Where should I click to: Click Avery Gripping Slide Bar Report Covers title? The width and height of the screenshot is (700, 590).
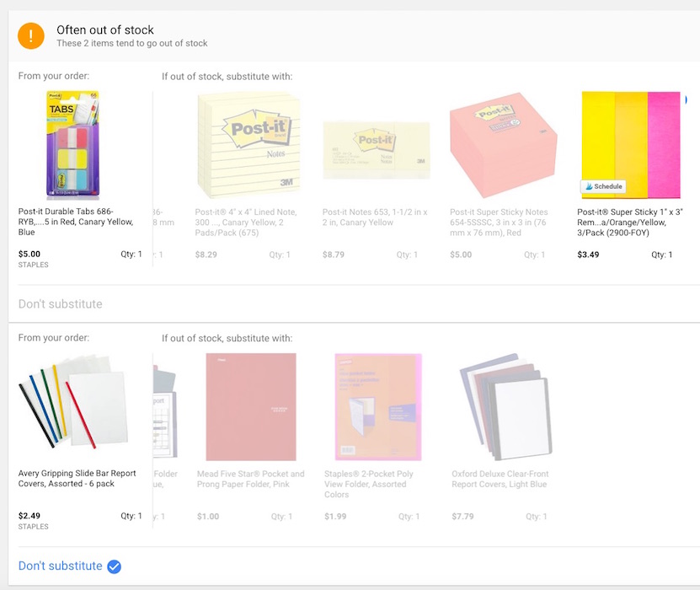(77, 479)
